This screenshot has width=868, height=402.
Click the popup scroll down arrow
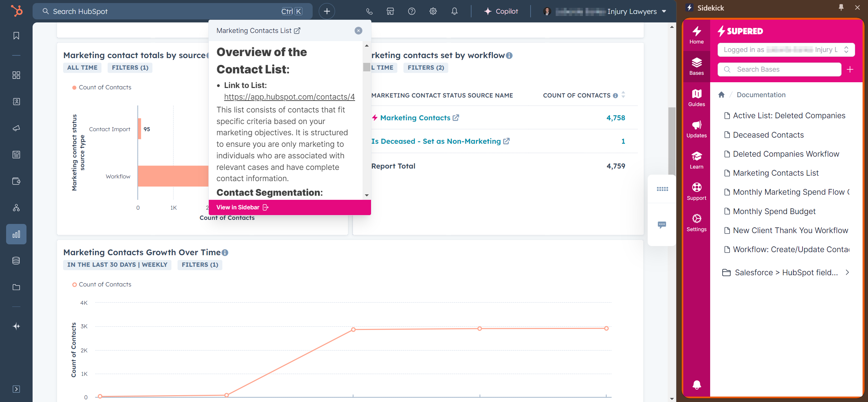point(367,195)
